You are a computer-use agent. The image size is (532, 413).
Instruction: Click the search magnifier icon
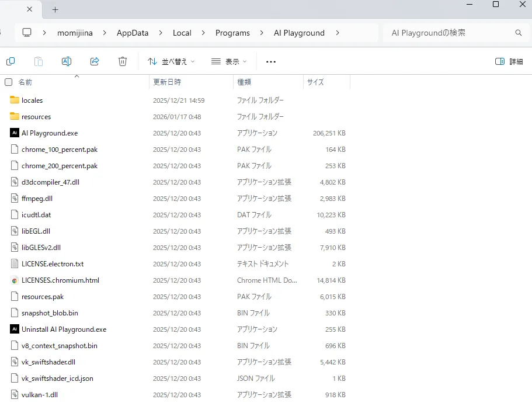(518, 33)
